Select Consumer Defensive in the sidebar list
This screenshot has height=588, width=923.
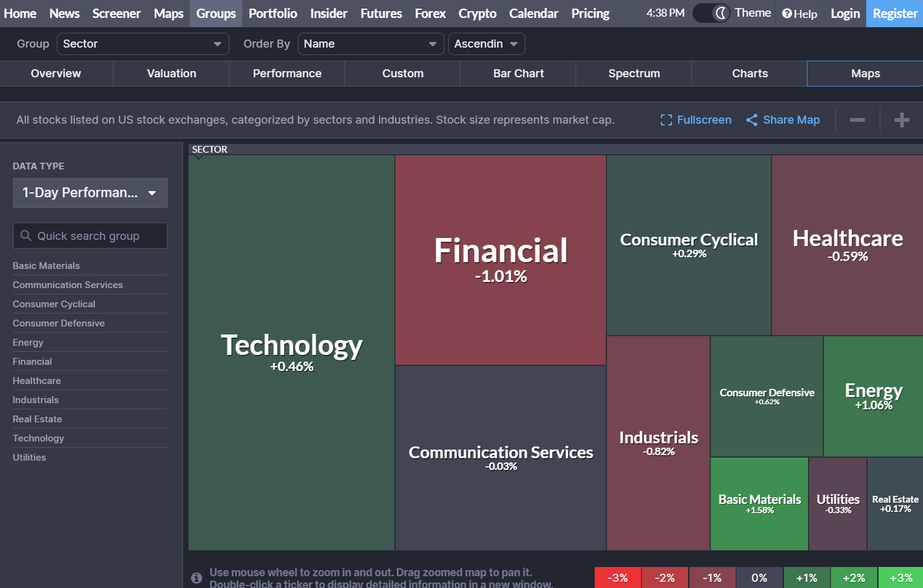[59, 323]
